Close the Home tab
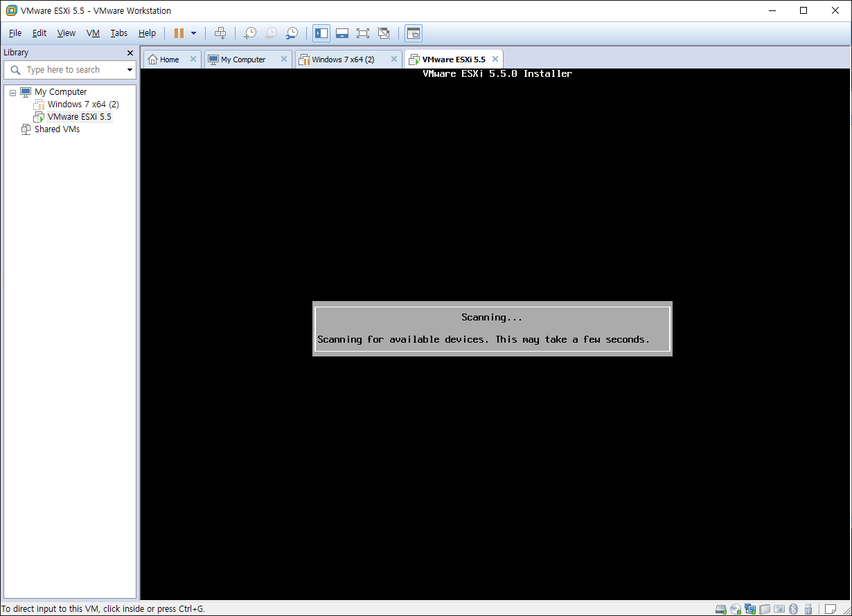 193,60
